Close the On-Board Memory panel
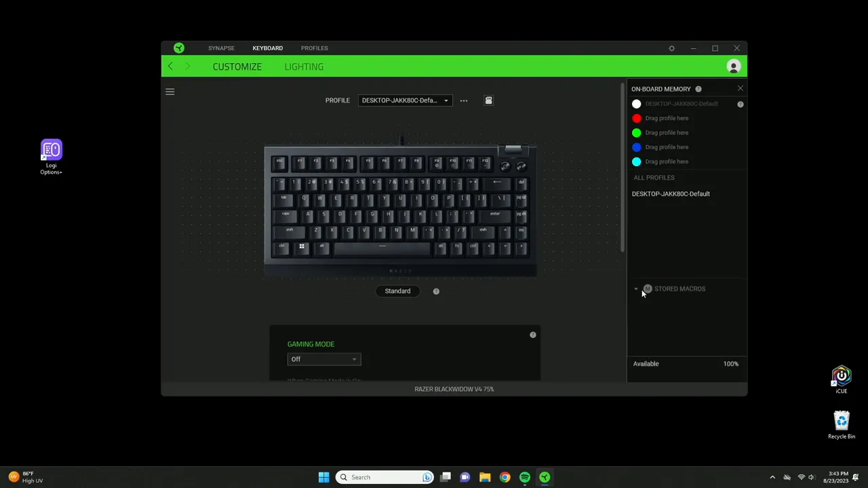Image resolution: width=868 pixels, height=488 pixels. tap(740, 89)
